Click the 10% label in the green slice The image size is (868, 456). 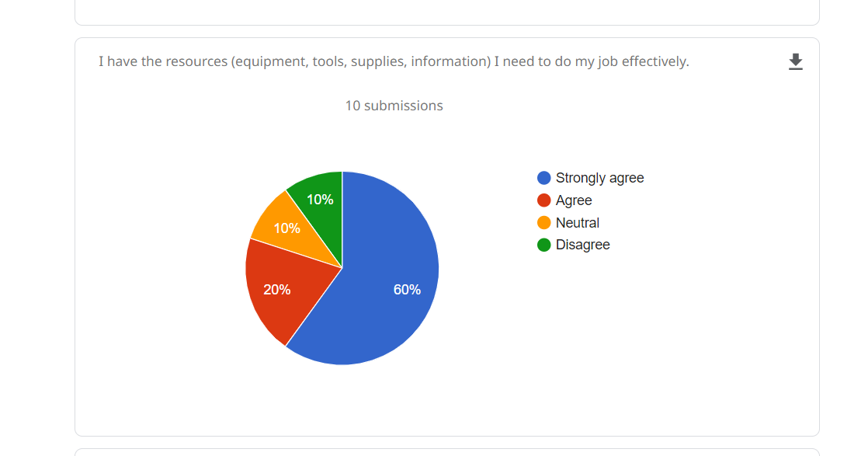tap(320, 200)
